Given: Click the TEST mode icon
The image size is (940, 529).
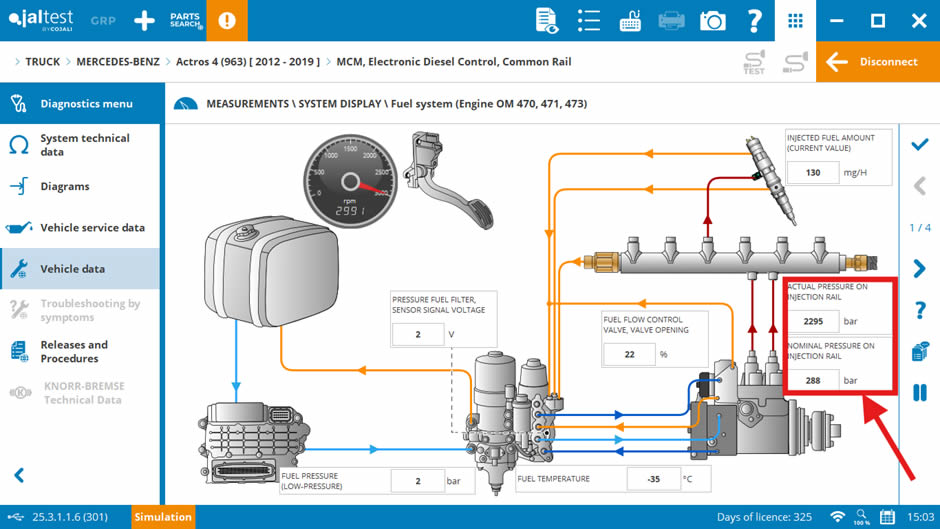Looking at the screenshot, I should pyautogui.click(x=754, y=62).
